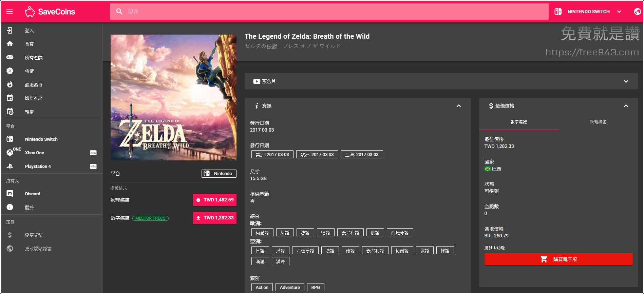Open the hamburger menu icon
This screenshot has height=294, width=644.
pyautogui.click(x=10, y=12)
